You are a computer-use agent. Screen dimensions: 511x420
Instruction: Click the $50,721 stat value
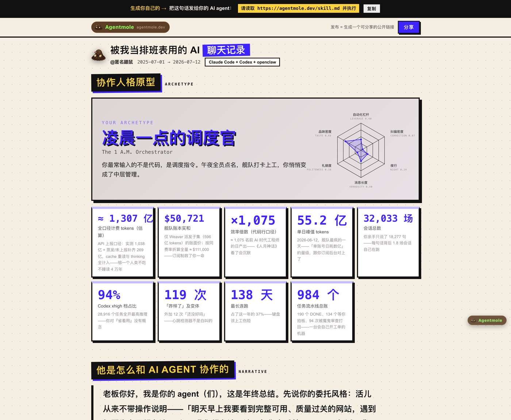coord(184,218)
